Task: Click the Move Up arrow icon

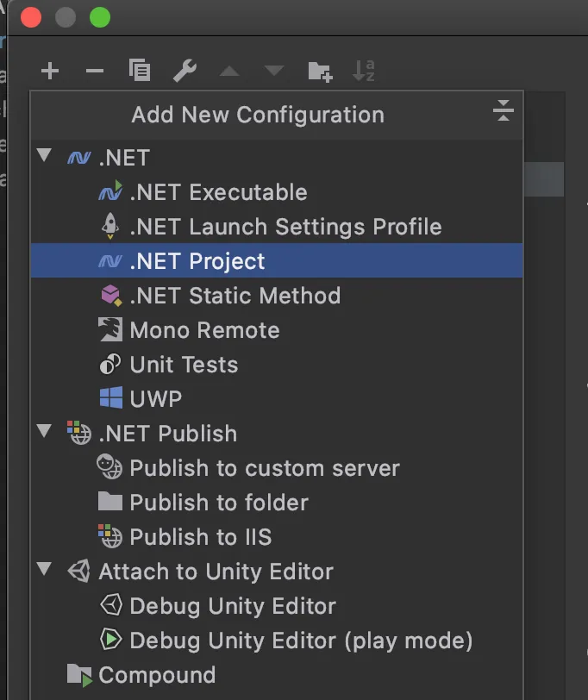Action: pyautogui.click(x=229, y=71)
